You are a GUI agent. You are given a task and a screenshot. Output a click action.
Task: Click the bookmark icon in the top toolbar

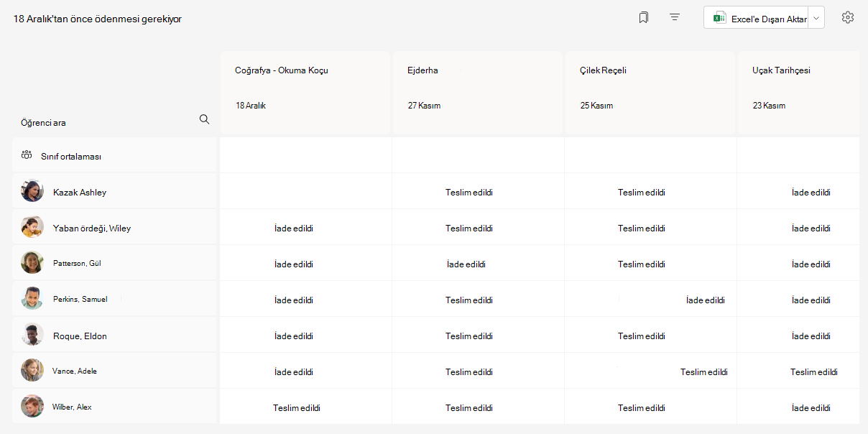(x=644, y=17)
